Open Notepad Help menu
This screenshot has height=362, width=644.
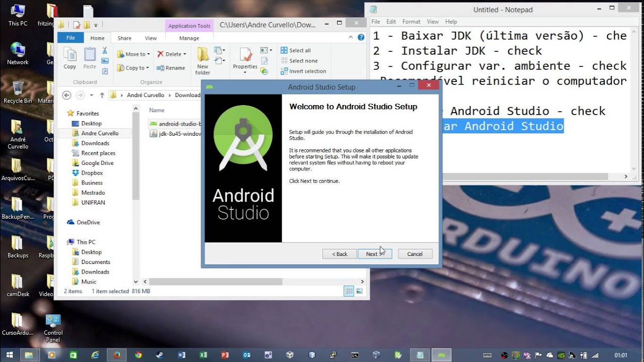[x=451, y=22]
